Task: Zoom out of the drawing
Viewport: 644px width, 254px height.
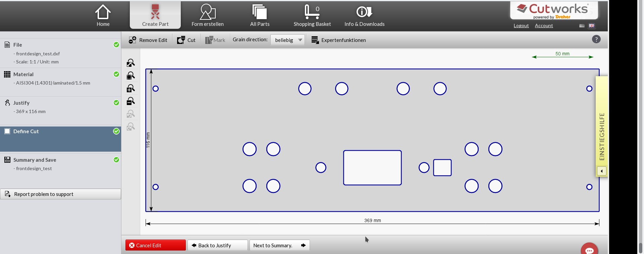Action: tap(130, 101)
